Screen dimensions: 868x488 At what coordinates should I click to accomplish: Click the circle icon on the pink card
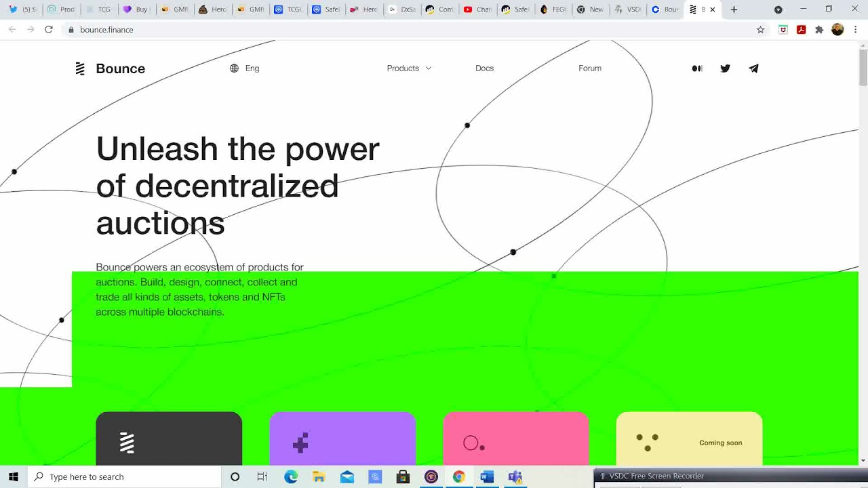[x=473, y=444]
